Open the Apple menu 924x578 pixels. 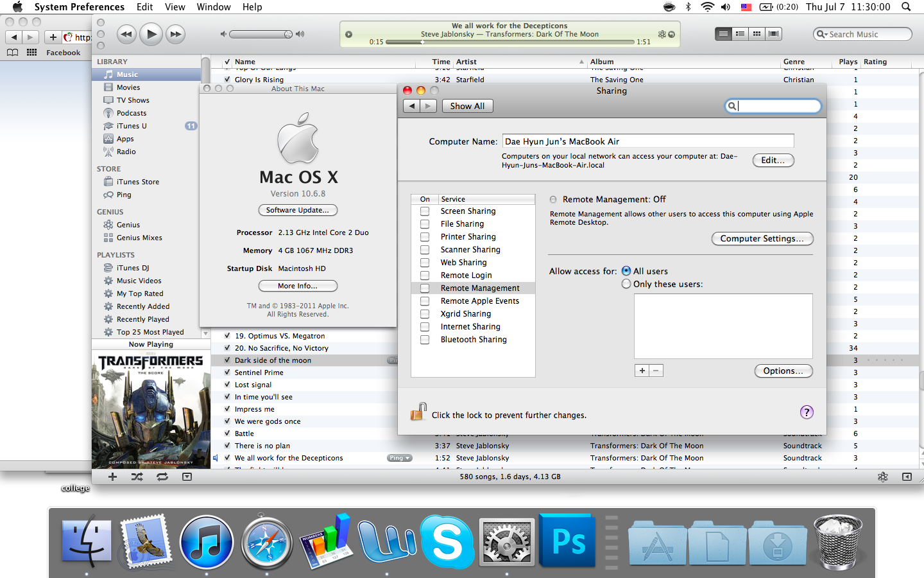17,7
